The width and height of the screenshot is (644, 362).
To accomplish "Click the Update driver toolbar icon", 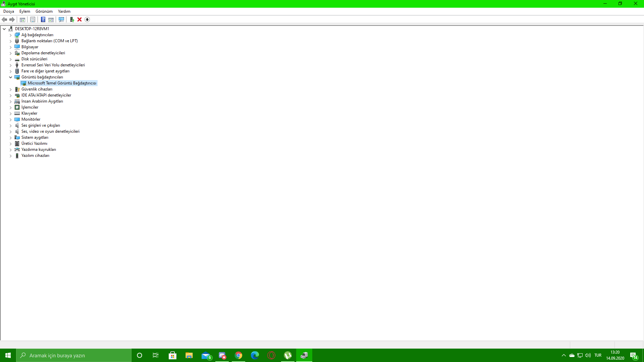I will pyautogui.click(x=72, y=19).
